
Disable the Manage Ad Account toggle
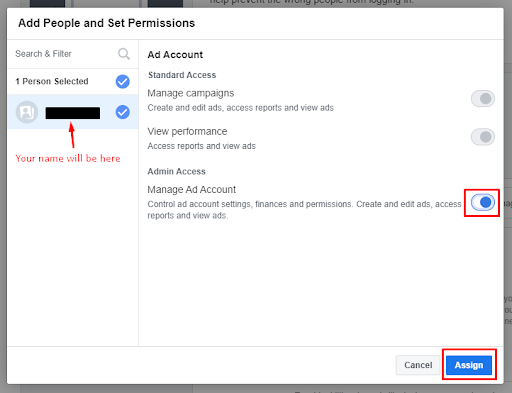[x=483, y=202]
